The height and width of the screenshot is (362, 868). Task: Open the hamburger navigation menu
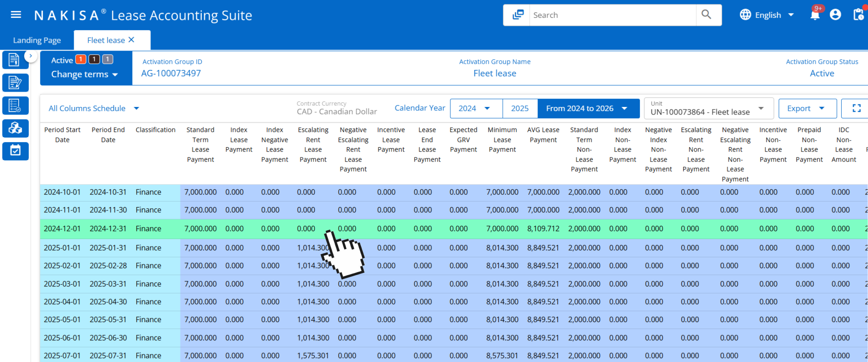[x=16, y=15]
